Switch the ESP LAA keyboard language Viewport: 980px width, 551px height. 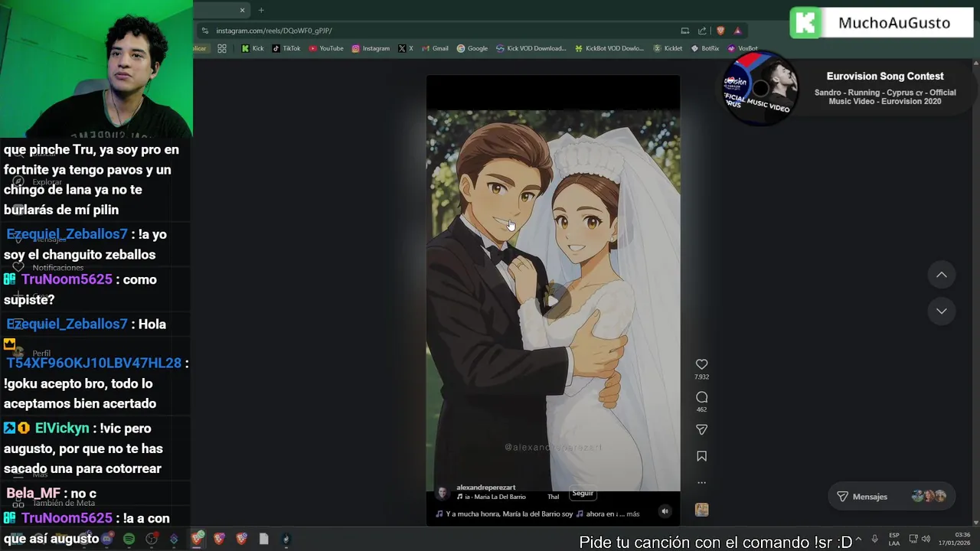[x=894, y=539]
